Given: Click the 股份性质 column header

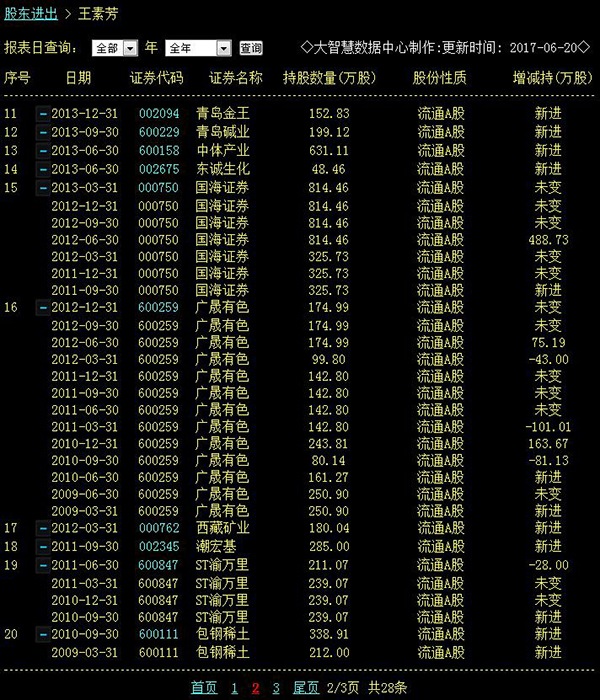Looking at the screenshot, I should tap(439, 78).
